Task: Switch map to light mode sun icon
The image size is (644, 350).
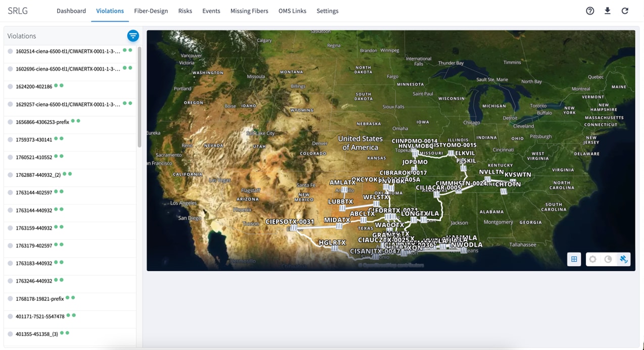Action: pyautogui.click(x=593, y=259)
